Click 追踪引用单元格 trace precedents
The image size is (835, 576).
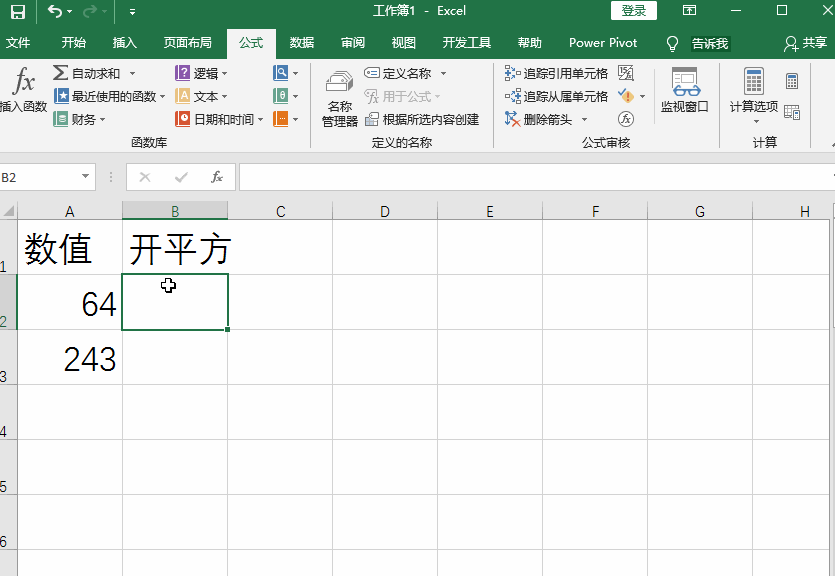(x=556, y=73)
